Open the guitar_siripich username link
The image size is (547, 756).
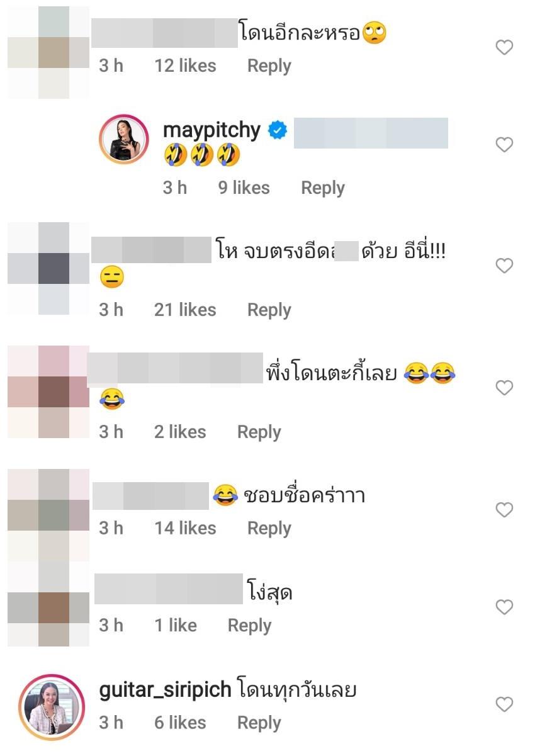tap(166, 691)
